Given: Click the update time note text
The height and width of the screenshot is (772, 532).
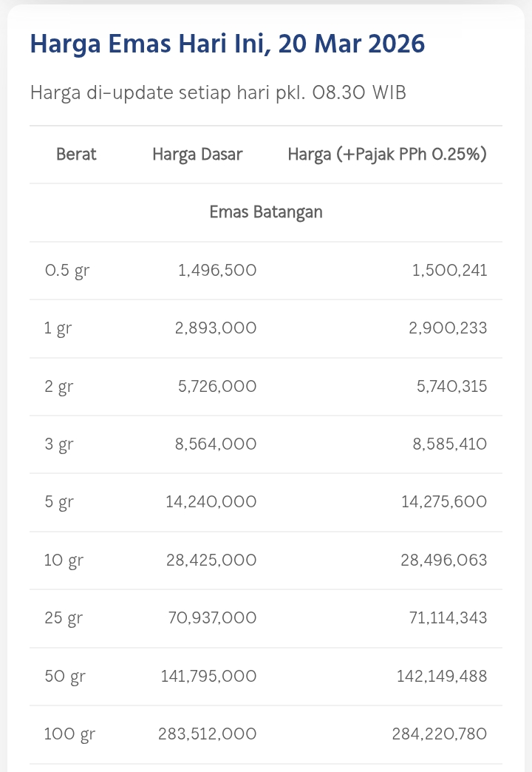Looking at the screenshot, I should [x=218, y=93].
